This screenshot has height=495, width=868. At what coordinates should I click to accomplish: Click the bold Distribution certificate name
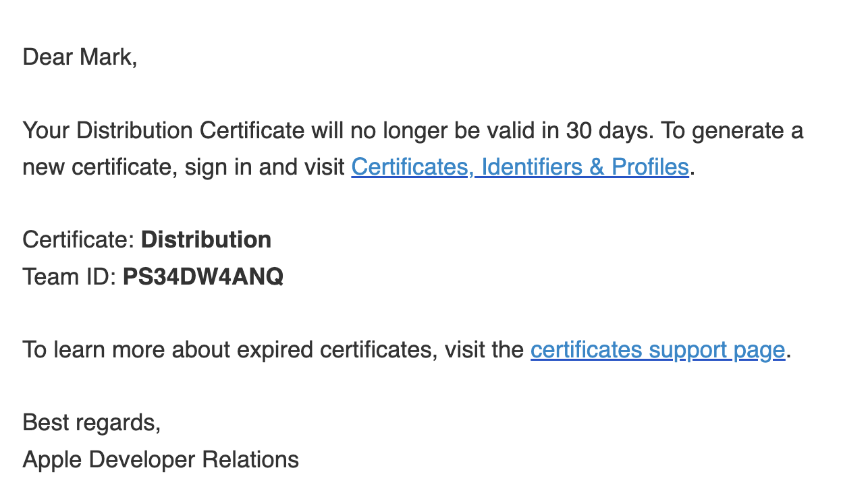tap(206, 239)
